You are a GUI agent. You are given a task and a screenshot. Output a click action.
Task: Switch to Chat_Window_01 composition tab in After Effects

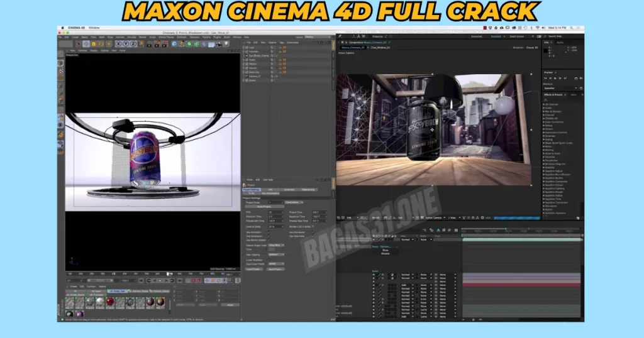tap(380, 48)
